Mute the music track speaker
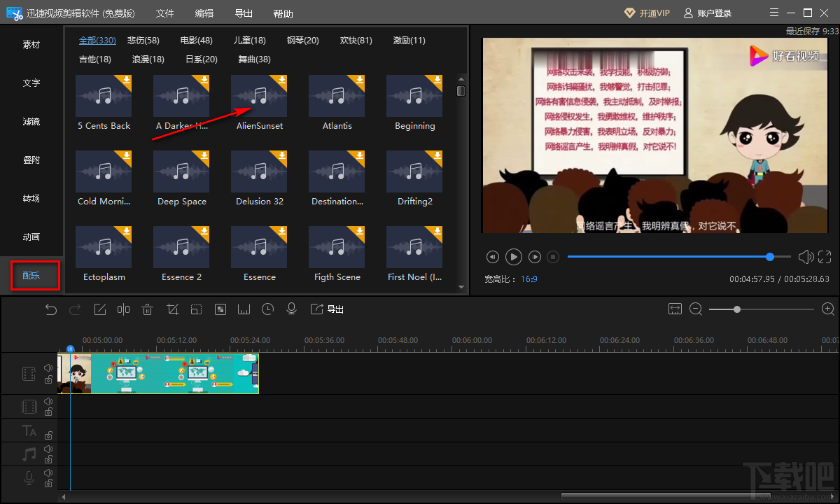The width and height of the screenshot is (840, 504). coord(48,449)
